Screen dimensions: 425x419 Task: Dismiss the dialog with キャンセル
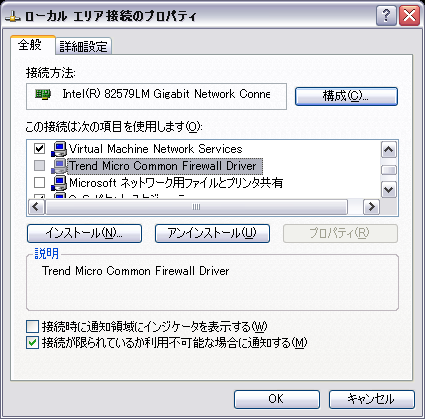tap(372, 399)
